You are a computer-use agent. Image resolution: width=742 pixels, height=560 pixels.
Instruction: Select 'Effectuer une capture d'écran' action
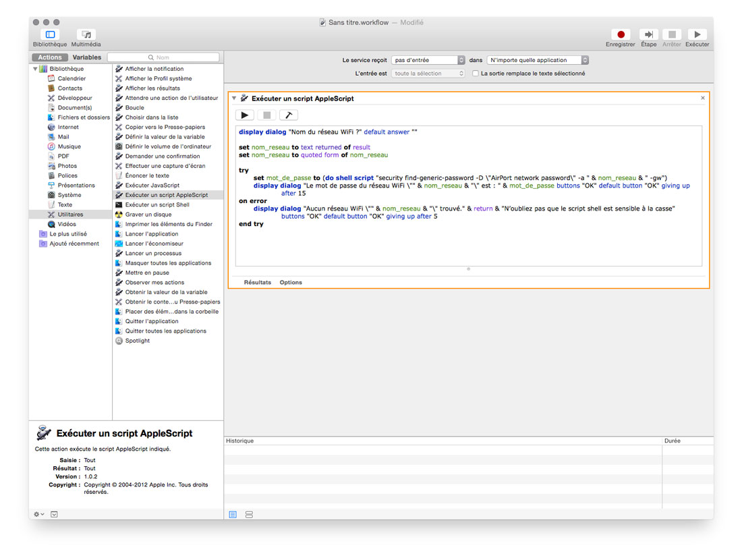(x=165, y=166)
